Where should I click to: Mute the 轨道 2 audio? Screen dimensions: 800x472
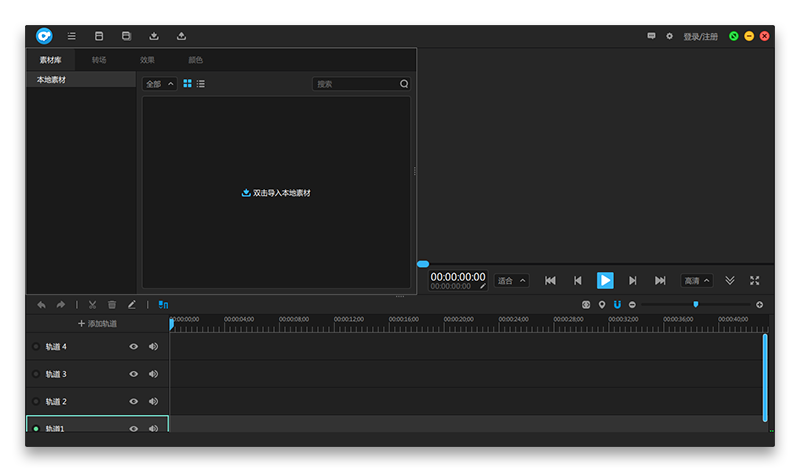[x=154, y=402]
